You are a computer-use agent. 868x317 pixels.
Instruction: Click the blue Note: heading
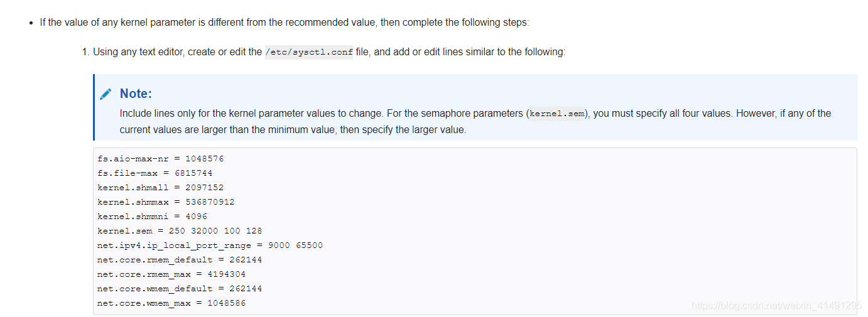pyautogui.click(x=136, y=94)
